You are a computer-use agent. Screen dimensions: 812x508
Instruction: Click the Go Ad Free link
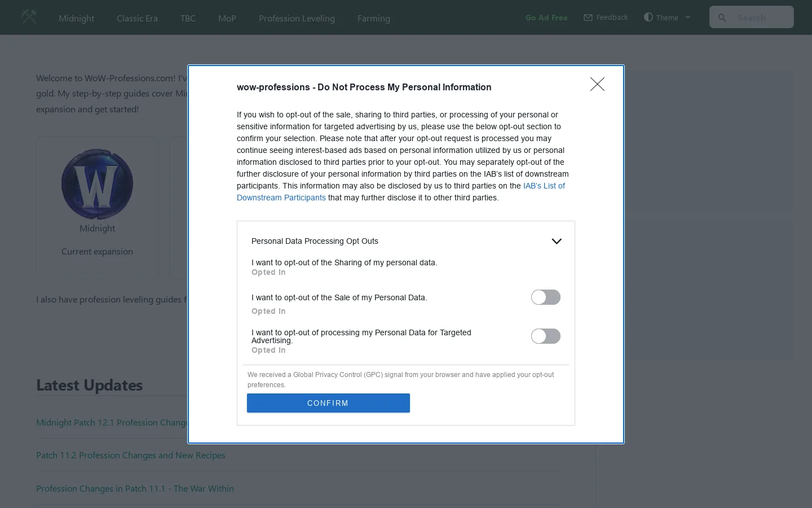(546, 17)
